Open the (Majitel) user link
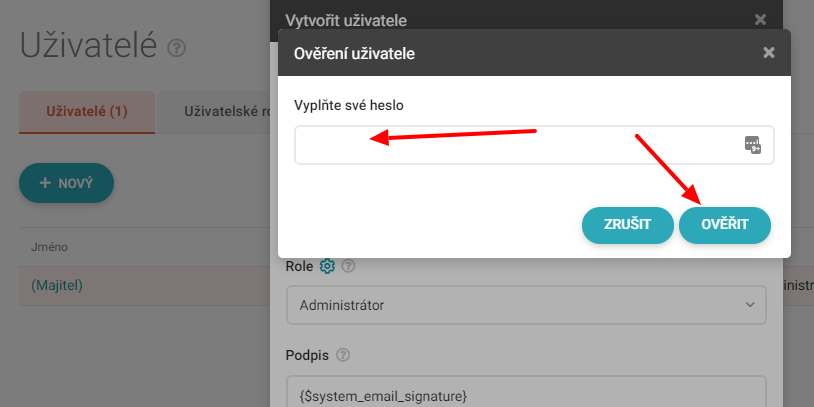This screenshot has height=407, width=814. [x=57, y=285]
